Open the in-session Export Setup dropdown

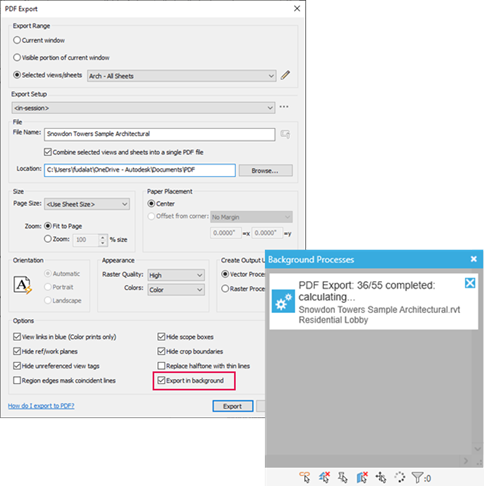143,108
